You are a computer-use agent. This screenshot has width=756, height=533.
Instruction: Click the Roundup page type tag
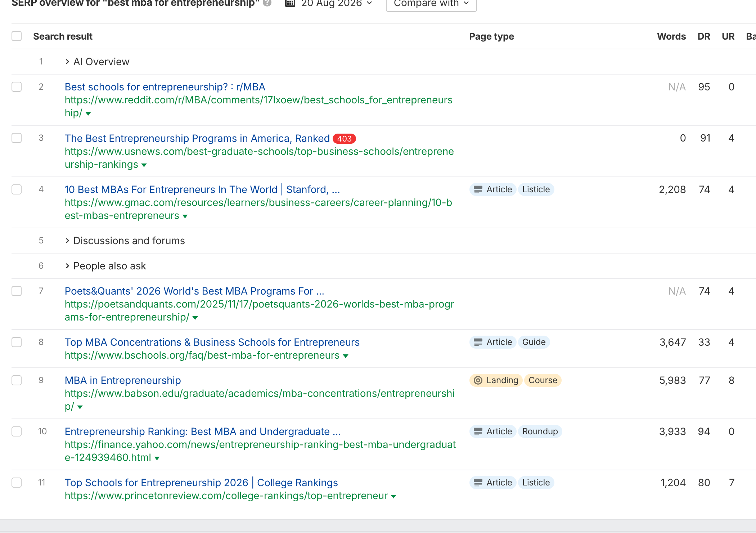[x=540, y=431]
